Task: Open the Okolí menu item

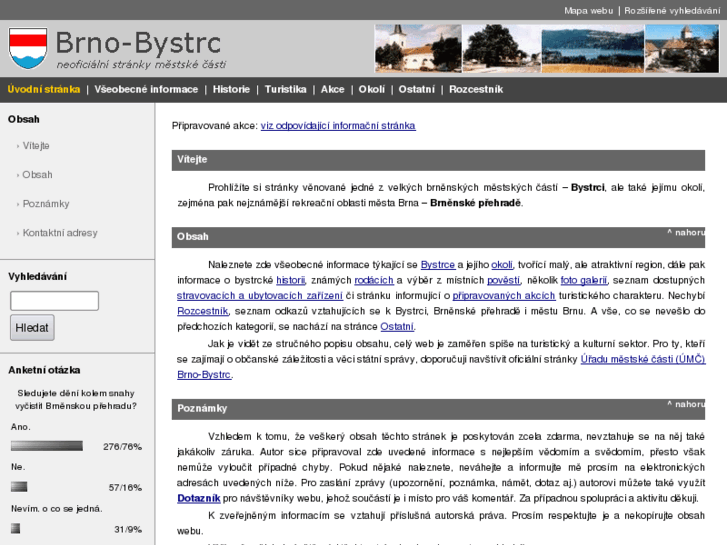Action: point(371,90)
